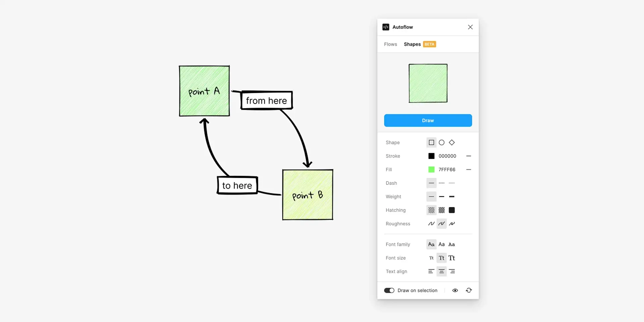
Task: Select the Point A box on canvas
Action: 204,91
